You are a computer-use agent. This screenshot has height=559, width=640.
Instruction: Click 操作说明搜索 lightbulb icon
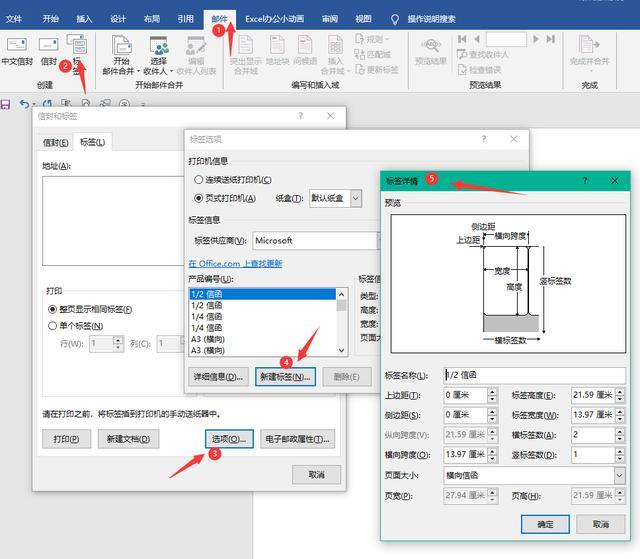click(394, 19)
